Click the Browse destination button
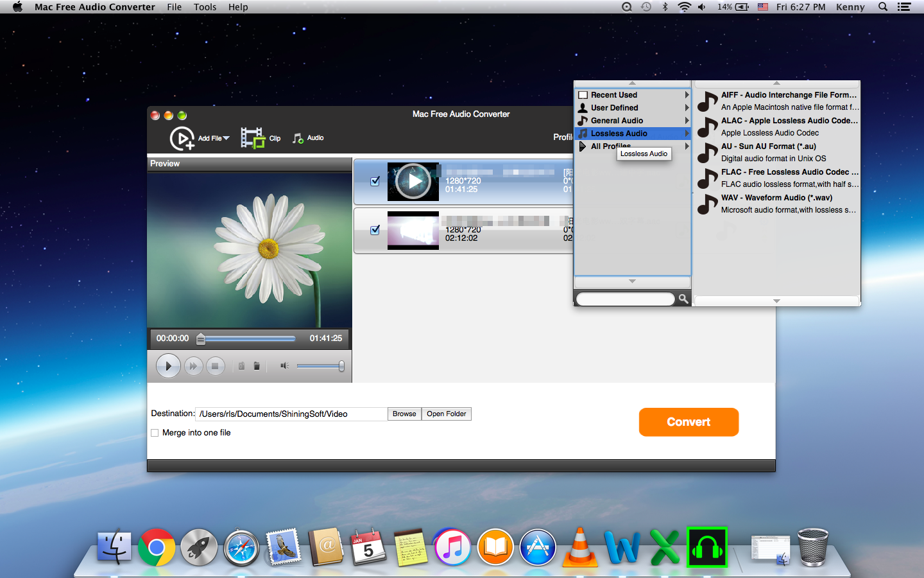 [x=404, y=414]
